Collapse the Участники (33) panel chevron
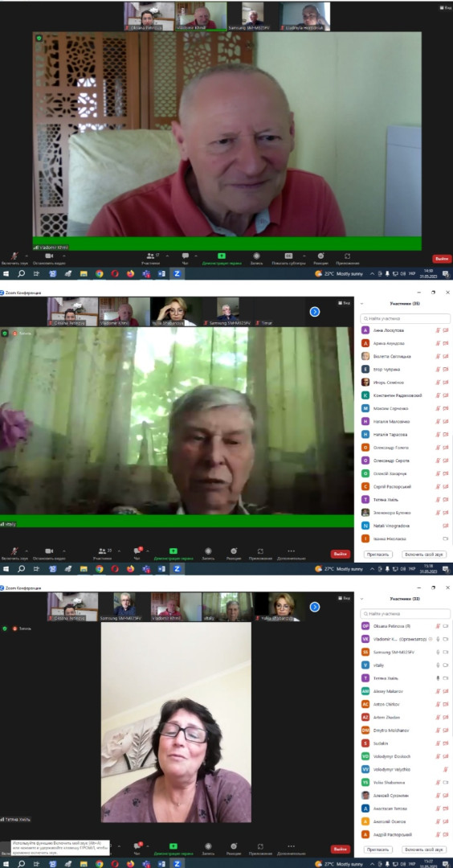The width and height of the screenshot is (453, 868). [361, 599]
